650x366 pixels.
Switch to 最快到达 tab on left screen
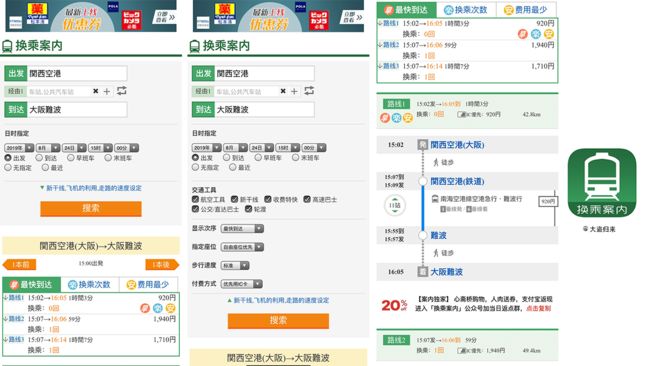(x=32, y=284)
